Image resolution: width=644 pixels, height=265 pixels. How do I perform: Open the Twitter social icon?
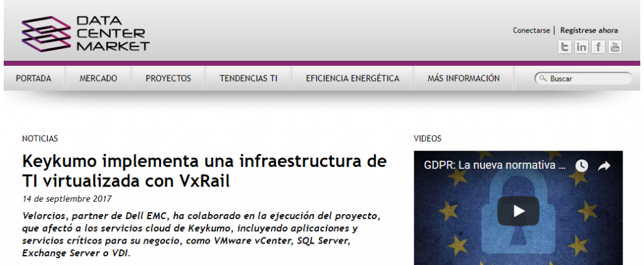coord(564,46)
